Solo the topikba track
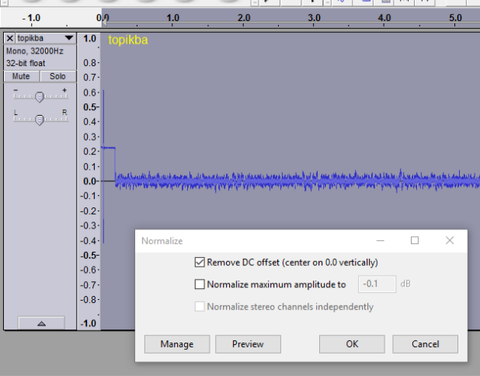This screenshot has height=376, width=480. (58, 76)
